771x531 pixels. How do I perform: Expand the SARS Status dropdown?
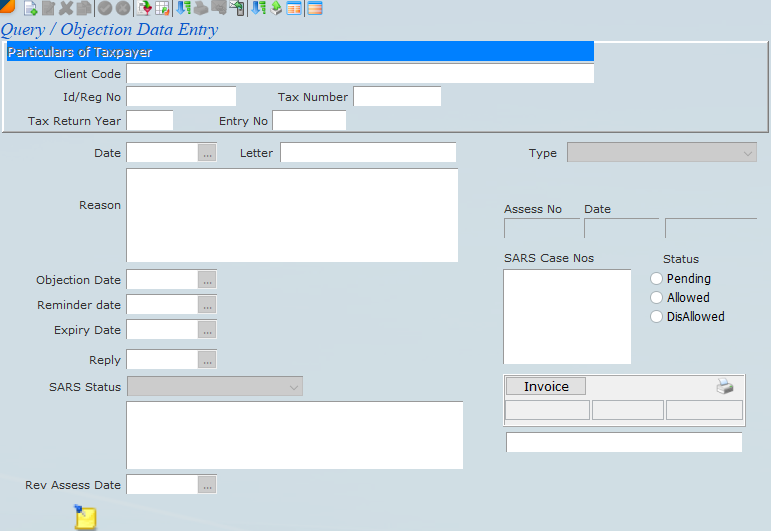pyautogui.click(x=215, y=387)
